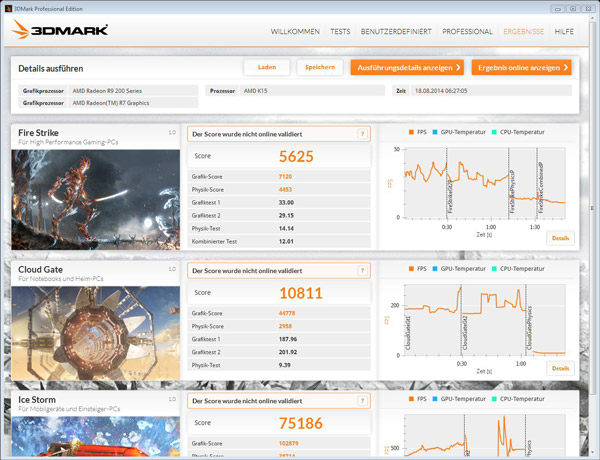Click AMD Radeon(TM) R7 Graphics field
The image size is (600, 460).
pos(133,103)
